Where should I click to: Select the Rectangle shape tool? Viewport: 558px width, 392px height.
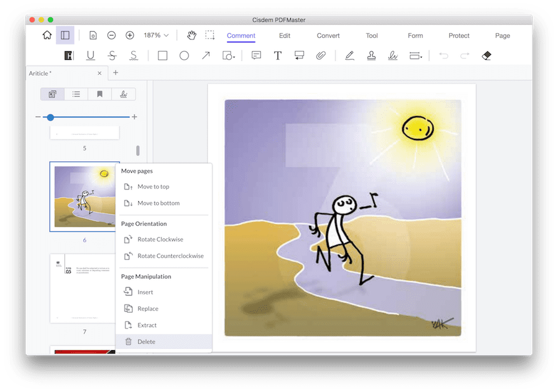point(162,56)
